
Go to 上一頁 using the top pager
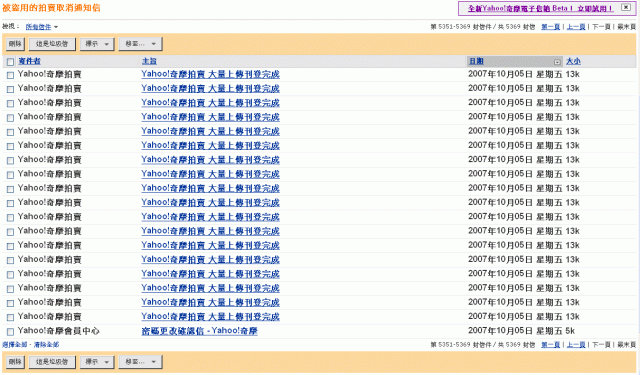(576, 27)
